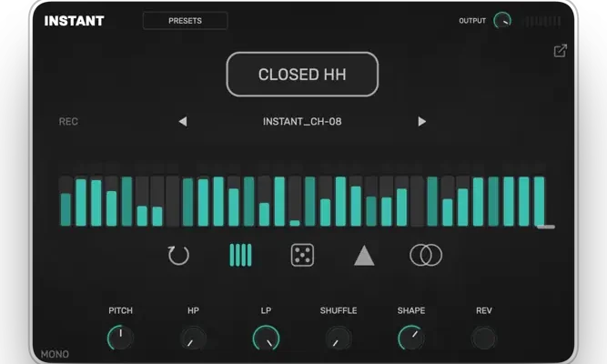Viewport: 607px width, 364px height.
Task: Click the small grey handle under the sequencer's last bar
Action: click(546, 227)
